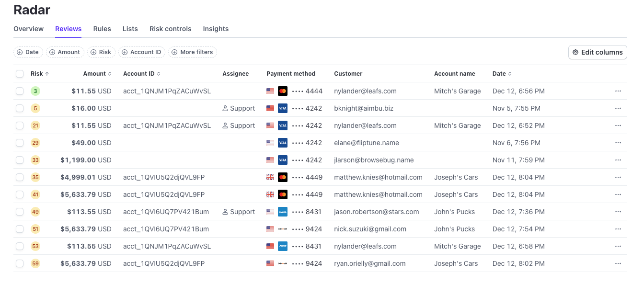The image size is (644, 285).
Task: Add a Date filter
Action: (28, 52)
